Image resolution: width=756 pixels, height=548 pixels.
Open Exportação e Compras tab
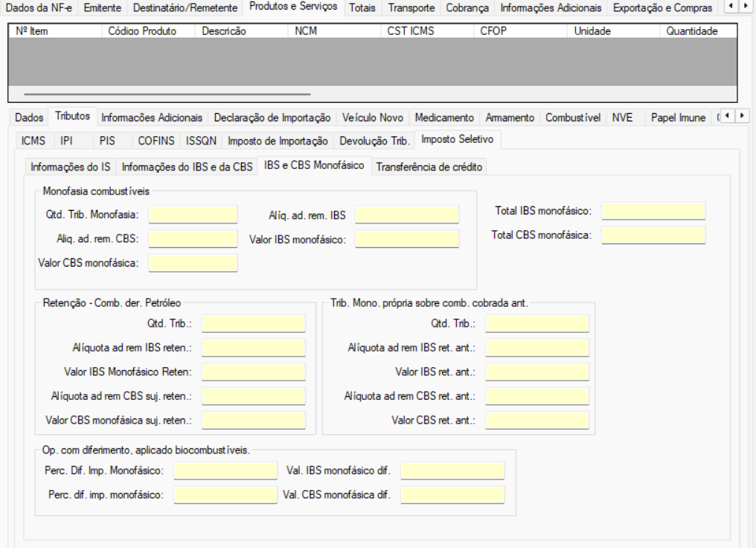click(662, 8)
